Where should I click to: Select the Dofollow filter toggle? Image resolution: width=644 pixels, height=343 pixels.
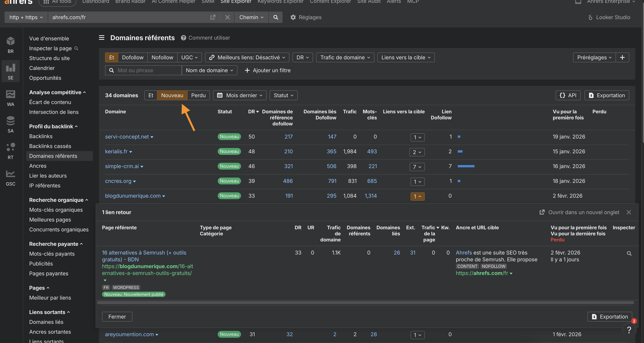pyautogui.click(x=133, y=57)
